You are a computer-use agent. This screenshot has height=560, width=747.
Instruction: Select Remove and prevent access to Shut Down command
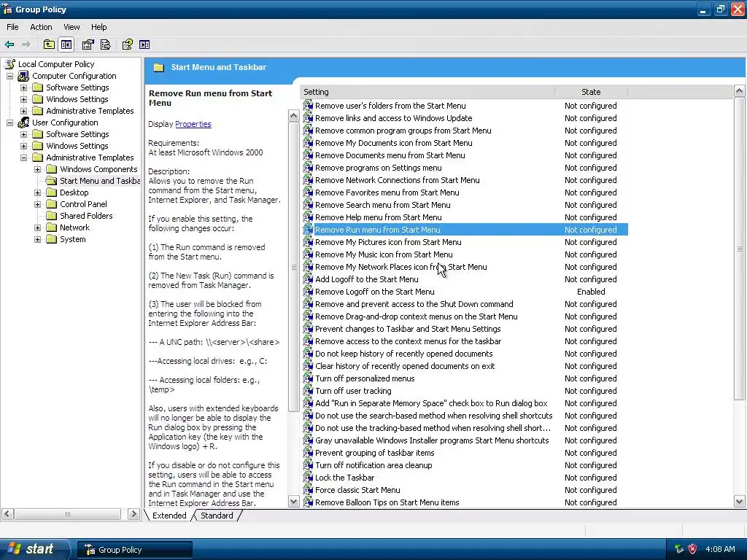click(414, 304)
